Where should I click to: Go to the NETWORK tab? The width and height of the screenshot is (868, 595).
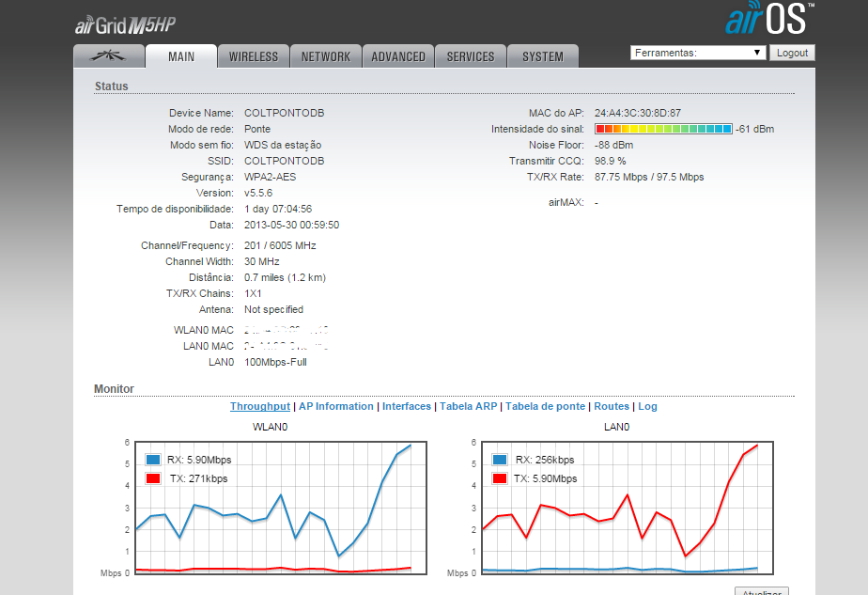[x=326, y=56]
